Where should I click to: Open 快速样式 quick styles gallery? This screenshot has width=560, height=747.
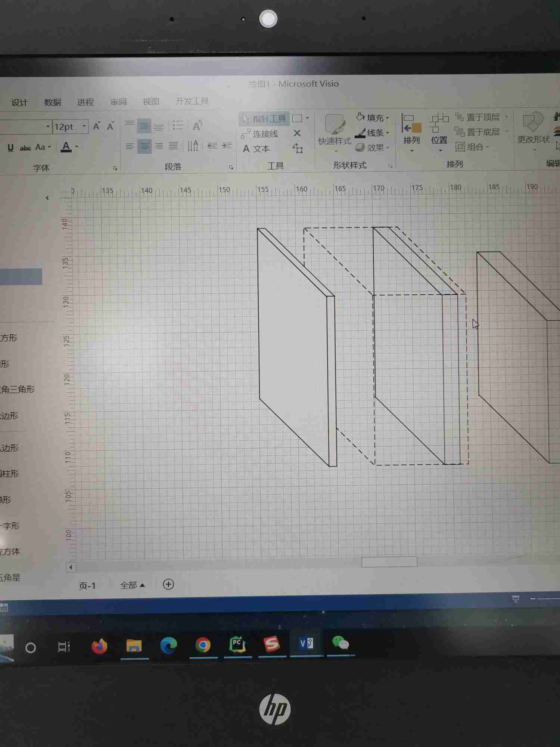pyautogui.click(x=335, y=131)
